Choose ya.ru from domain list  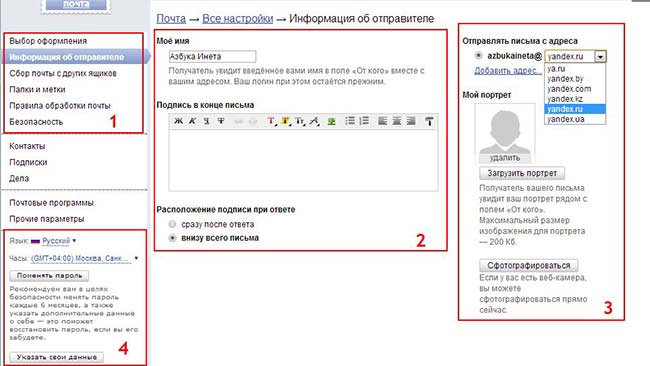[x=575, y=69]
